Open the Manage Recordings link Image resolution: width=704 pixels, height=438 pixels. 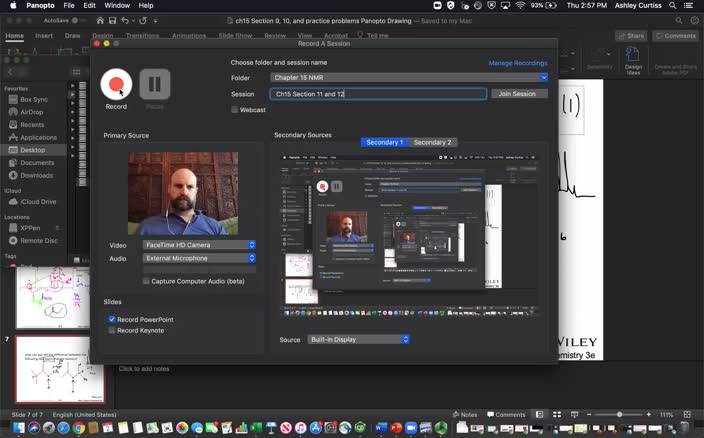tap(517, 63)
